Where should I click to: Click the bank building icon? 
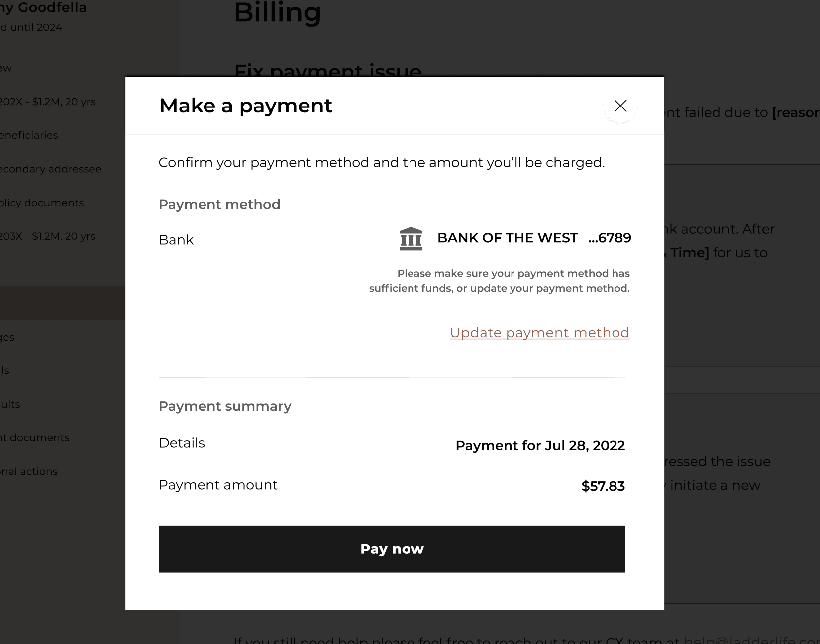point(410,238)
